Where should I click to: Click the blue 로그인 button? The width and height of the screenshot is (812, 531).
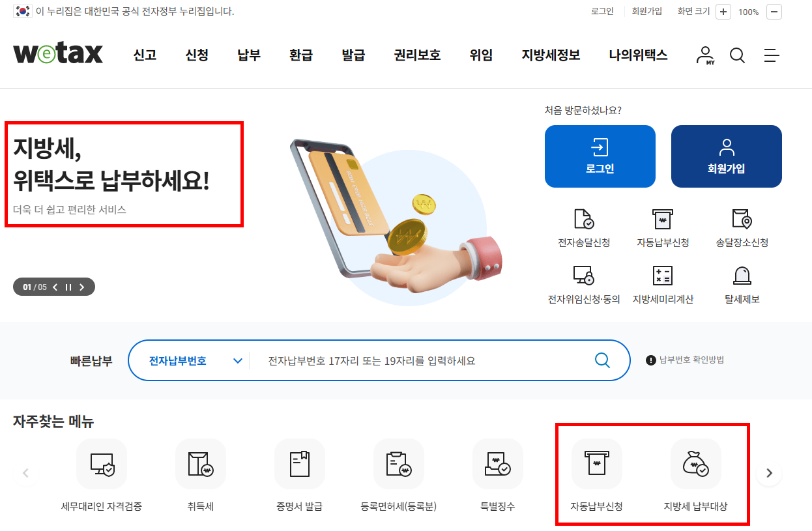tap(600, 156)
